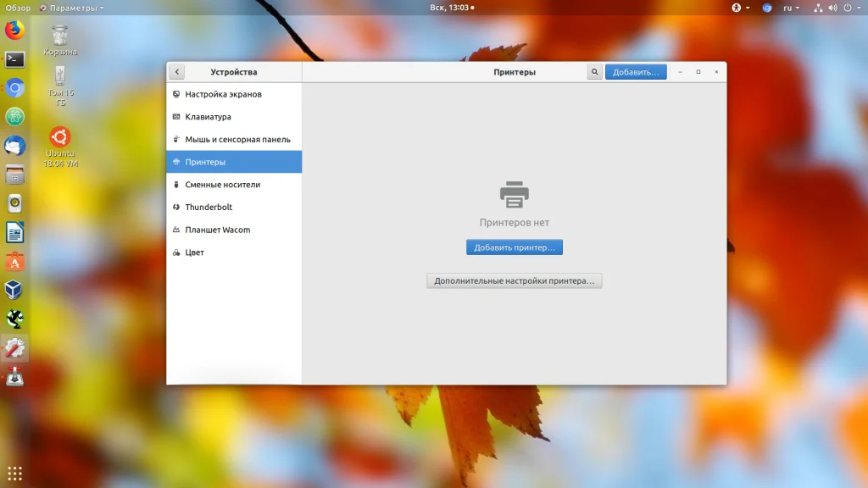Click the Добавить… button in header bar
The width and height of the screenshot is (868, 488).
click(636, 72)
